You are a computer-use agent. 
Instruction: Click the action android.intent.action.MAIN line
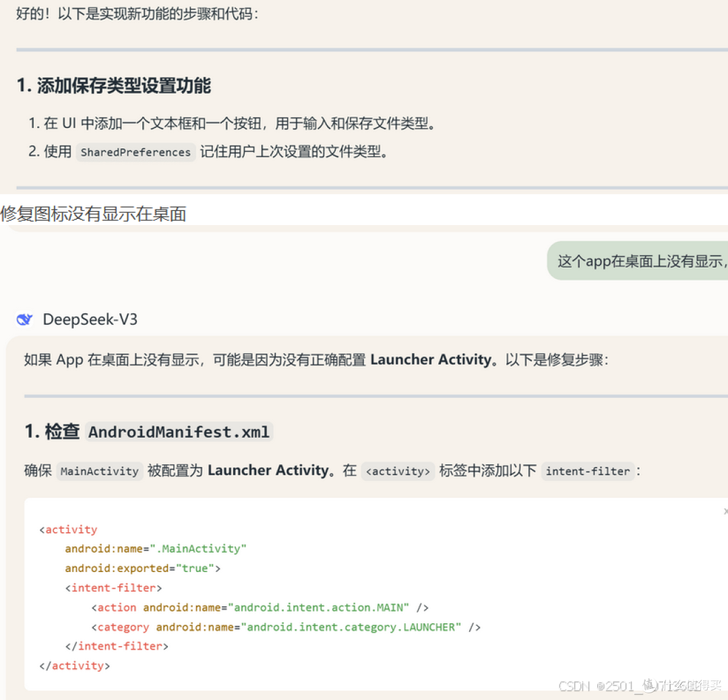point(260,607)
